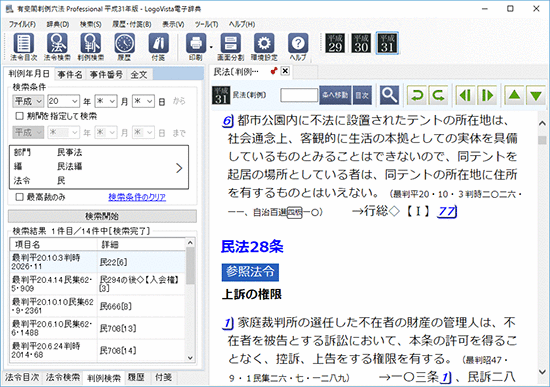550x387 pixels.
Task: Click the magnifier search icon in viewer
Action: point(389,95)
